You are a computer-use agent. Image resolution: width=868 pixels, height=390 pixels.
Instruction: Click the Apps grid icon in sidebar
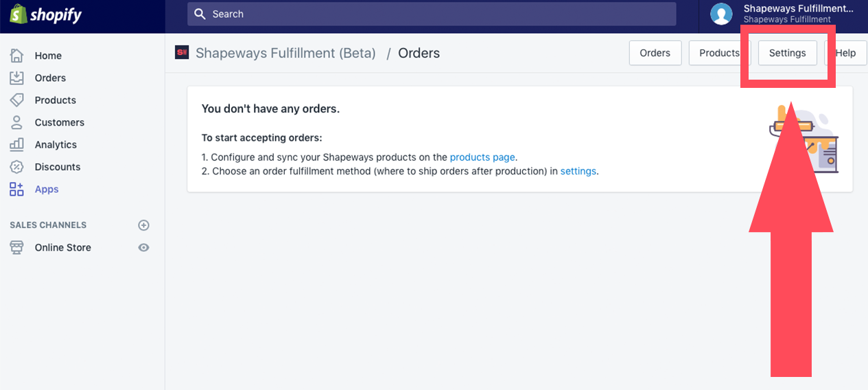16,190
